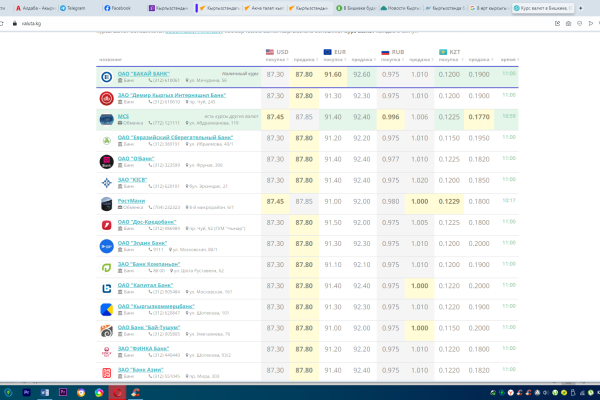This screenshot has height=400, width=600.
Task: Click the USA flag beside USD
Action: 270,52
